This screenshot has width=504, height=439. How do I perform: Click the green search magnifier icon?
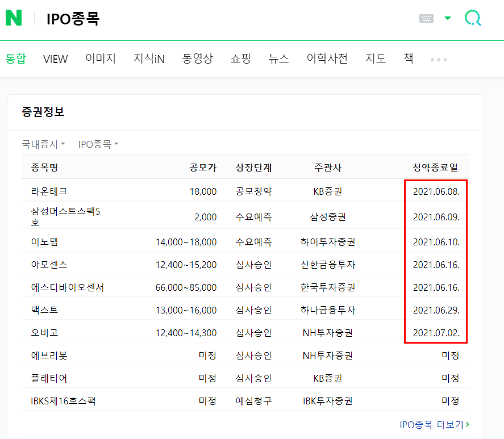pyautogui.click(x=473, y=18)
